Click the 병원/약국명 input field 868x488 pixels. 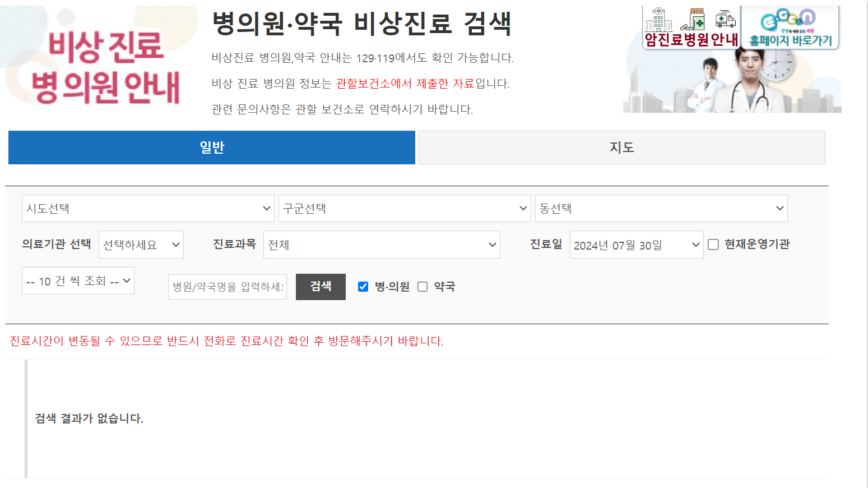227,287
